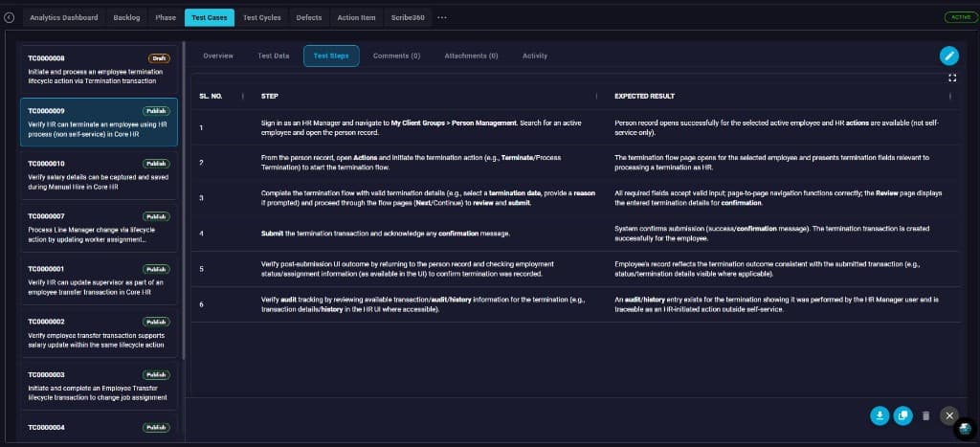980x447 pixels.
Task: Click the EXPECTED RESULT column header
Action: [x=644, y=97]
